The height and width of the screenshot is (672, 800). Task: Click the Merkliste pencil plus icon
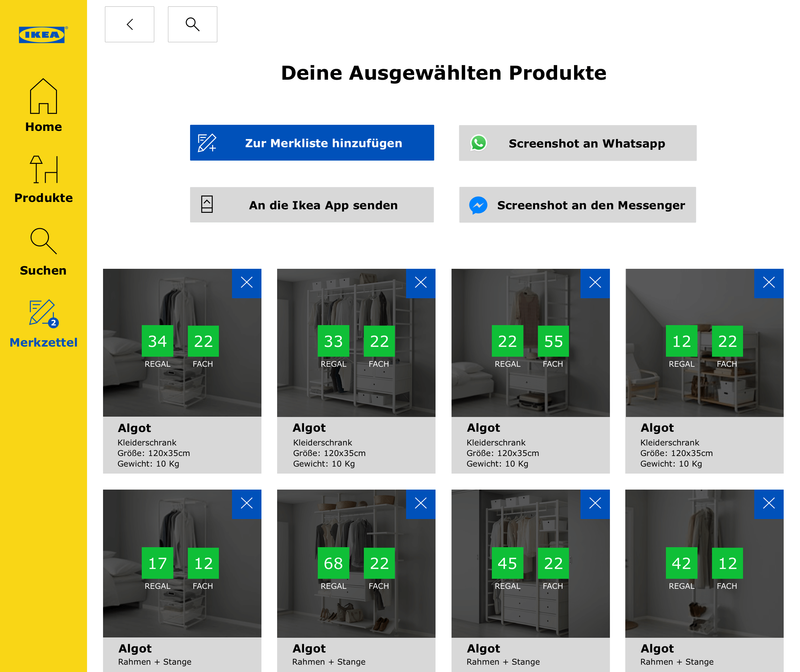pyautogui.click(x=207, y=143)
